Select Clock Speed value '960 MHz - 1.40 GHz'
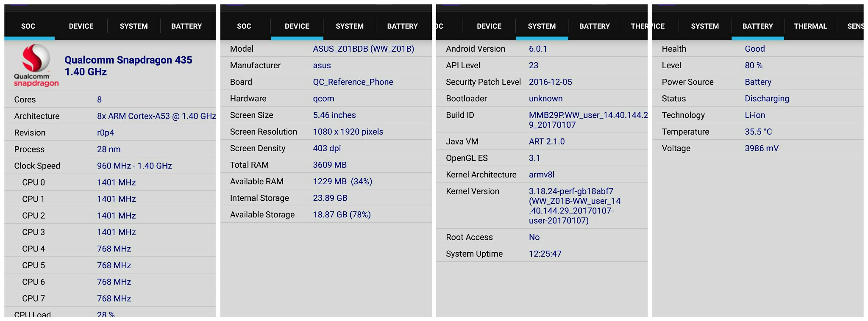Screen dimensions: 868x321 [134, 166]
